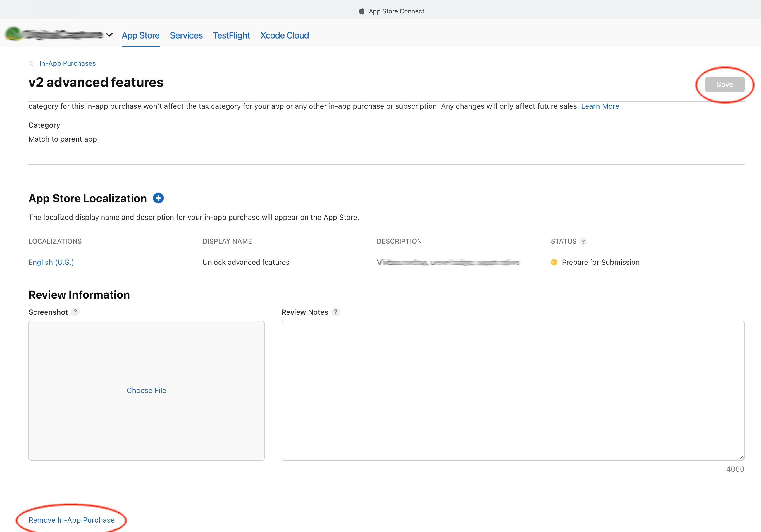The image size is (761, 532).
Task: Click the back chevron beside In-App Purchases
Action: click(32, 63)
